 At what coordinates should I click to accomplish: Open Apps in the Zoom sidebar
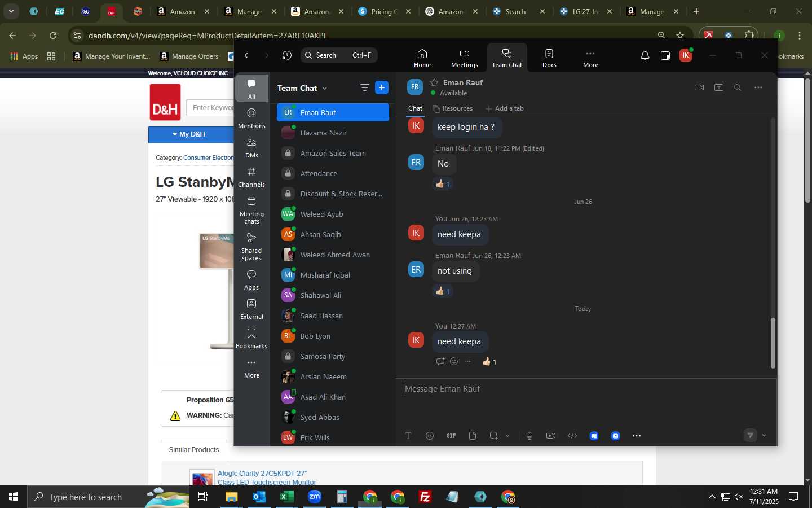251,280
